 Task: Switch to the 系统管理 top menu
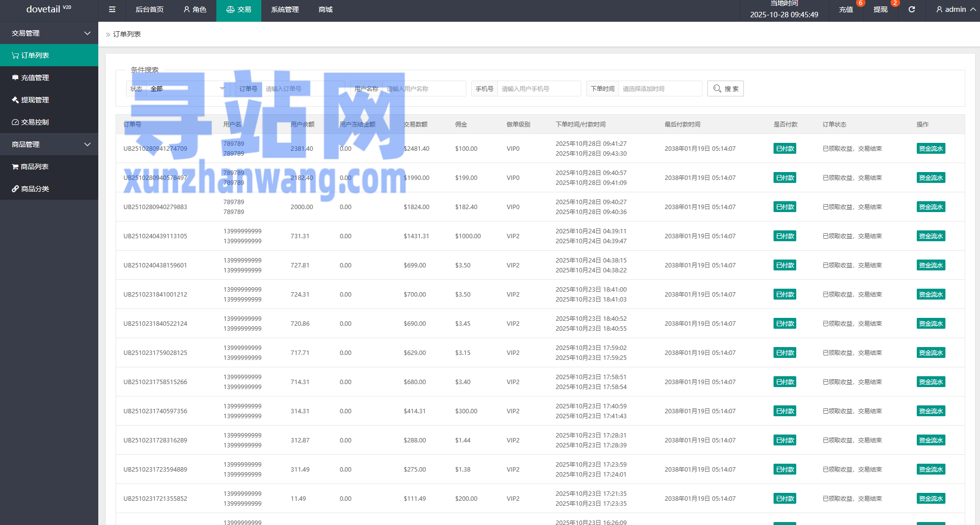coord(285,9)
